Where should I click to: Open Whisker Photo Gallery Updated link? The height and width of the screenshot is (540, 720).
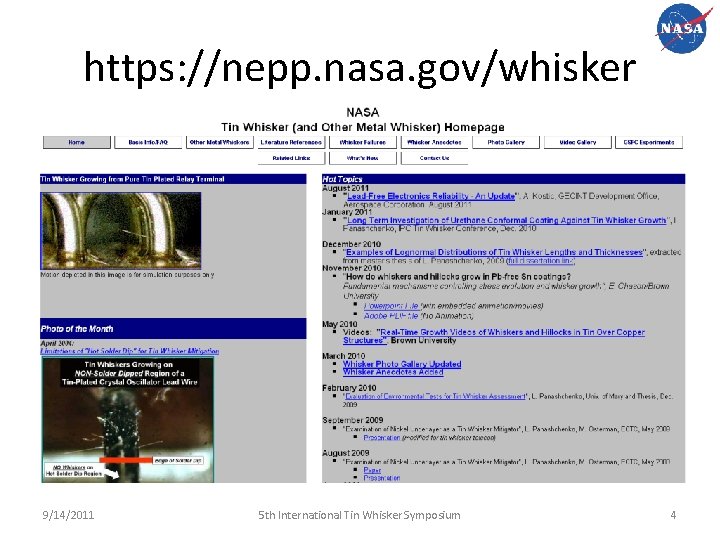click(402, 364)
